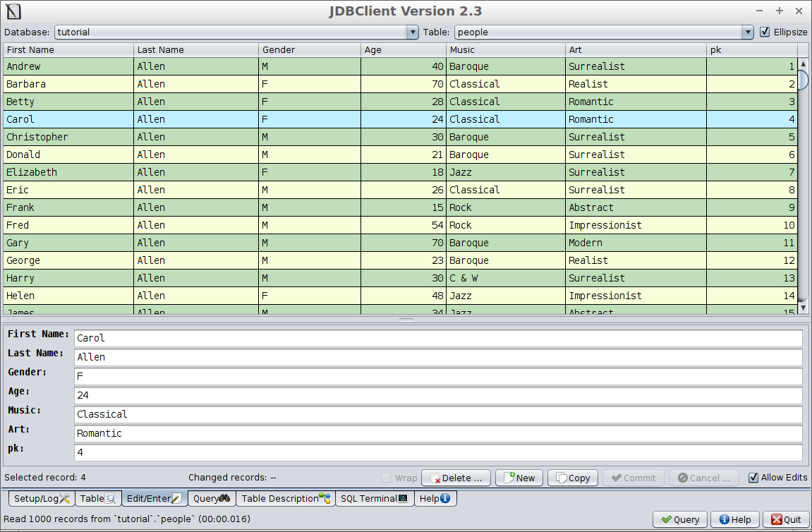Open the Database dropdown showing tutorial
The width and height of the screenshot is (812, 532).
point(413,32)
